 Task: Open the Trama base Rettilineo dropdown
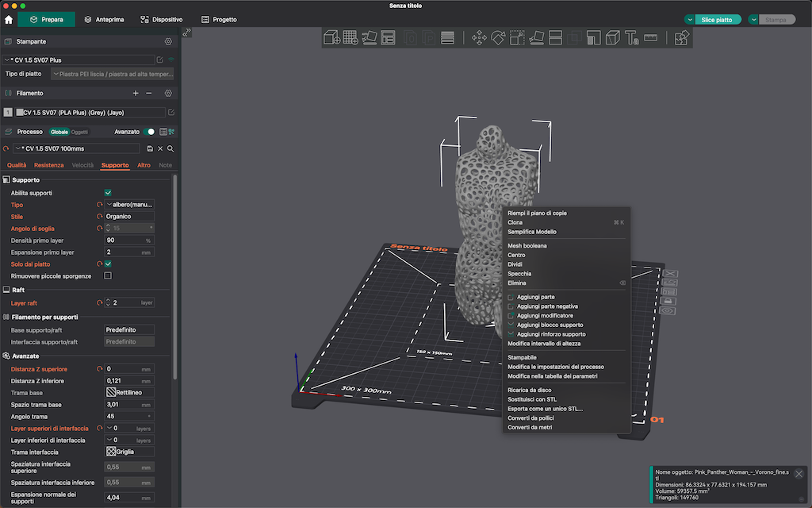tap(129, 392)
